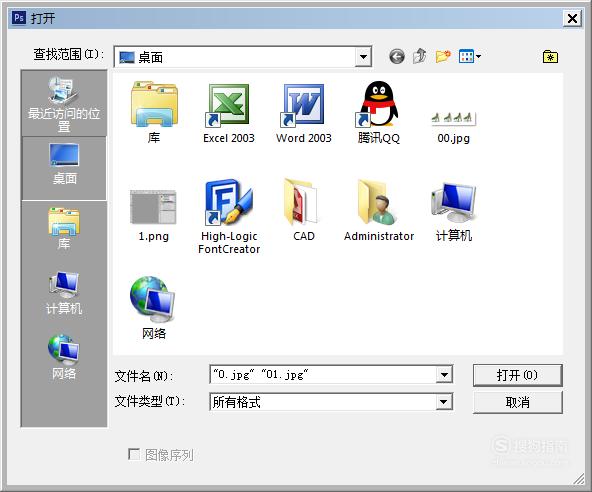592x492 pixels.
Task: Toggle the 图像序列 checkbox
Action: 133,454
